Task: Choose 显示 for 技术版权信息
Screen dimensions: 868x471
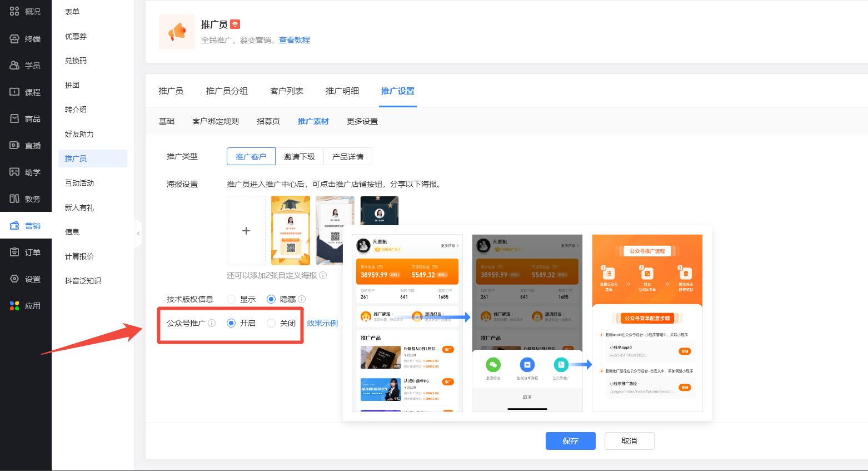Action: [x=231, y=299]
